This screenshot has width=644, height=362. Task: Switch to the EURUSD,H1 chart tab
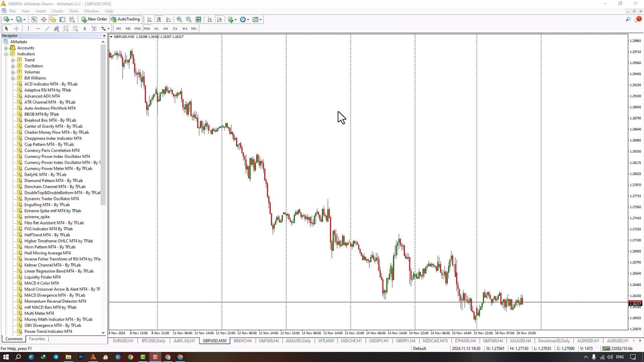click(123, 341)
